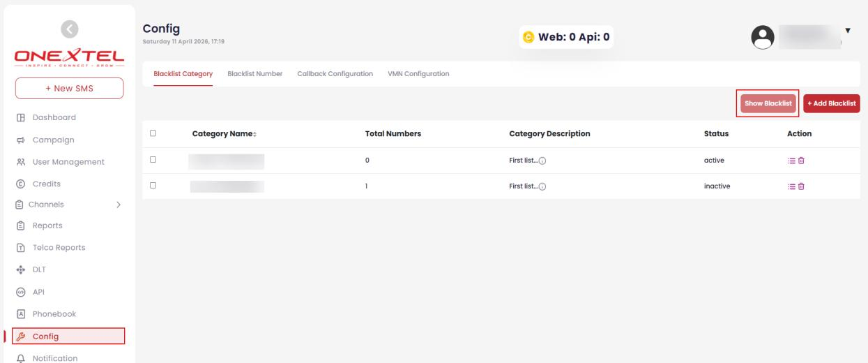Click the + Add Blacklist button
The image size is (868, 363).
832,103
